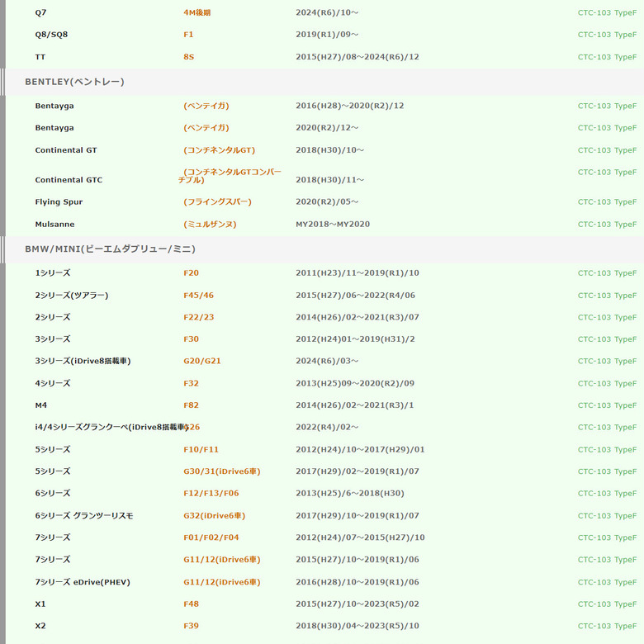The height and width of the screenshot is (644, 644).
Task: Open CTC-103 TypeF link for Mulsanne
Action: click(607, 225)
